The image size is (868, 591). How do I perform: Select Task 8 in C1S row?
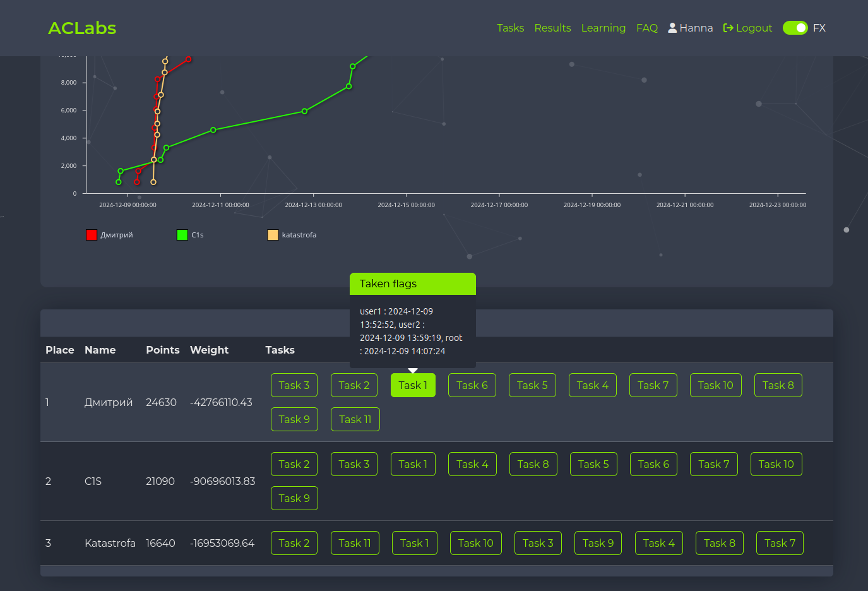point(533,464)
